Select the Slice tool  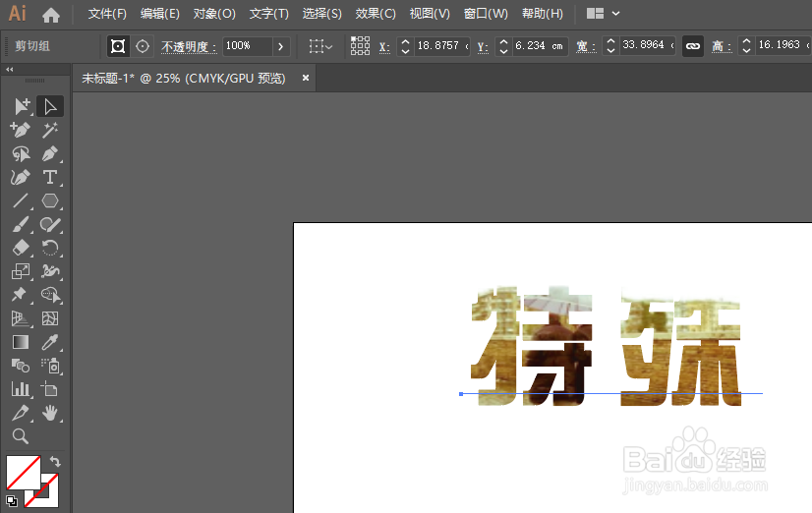[21, 413]
